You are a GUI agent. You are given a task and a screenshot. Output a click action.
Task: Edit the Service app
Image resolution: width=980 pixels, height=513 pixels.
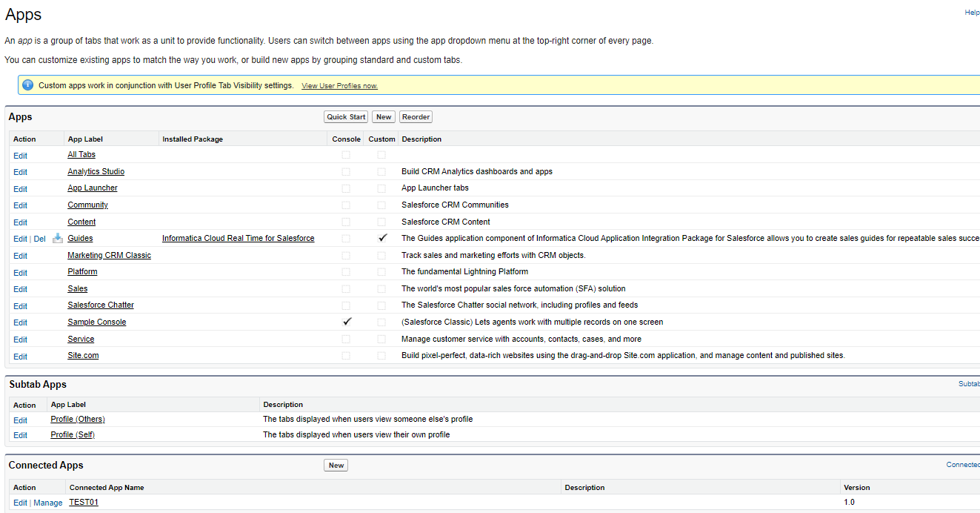pos(20,340)
